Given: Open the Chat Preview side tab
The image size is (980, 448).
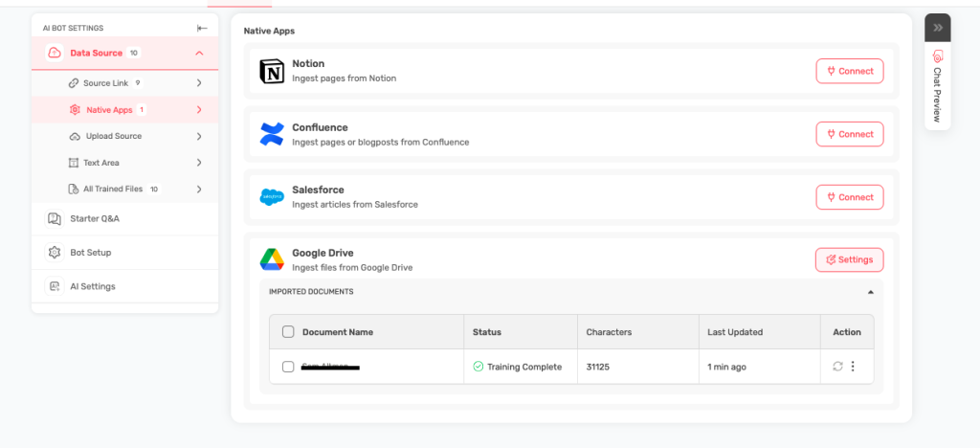Looking at the screenshot, I should pos(938,86).
